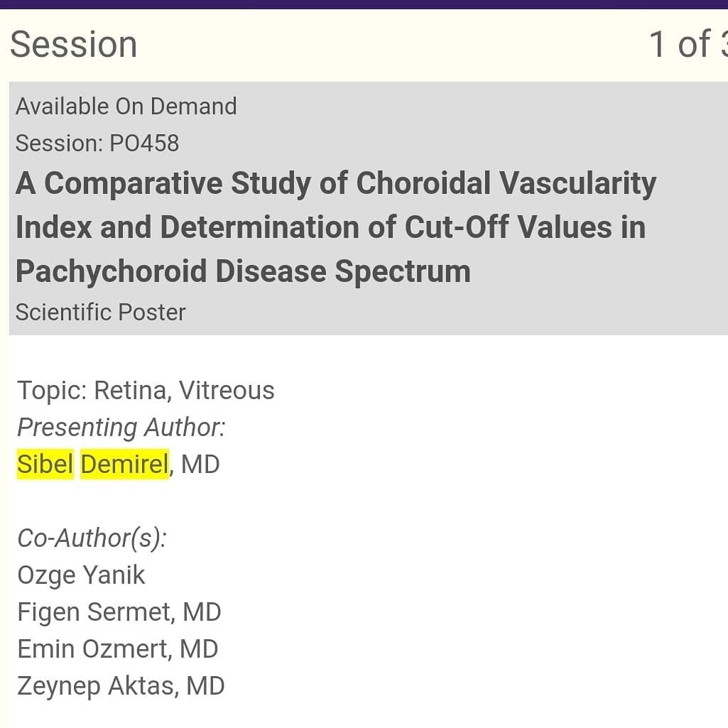This screenshot has width=728, height=728.
Task: Click the 'Scientific Poster' label
Action: 100,312
